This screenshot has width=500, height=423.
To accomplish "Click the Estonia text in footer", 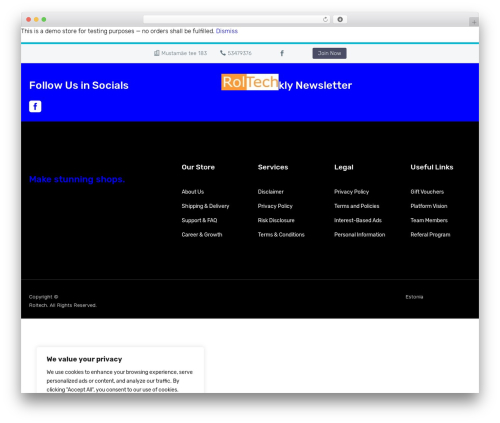I will point(414,297).
